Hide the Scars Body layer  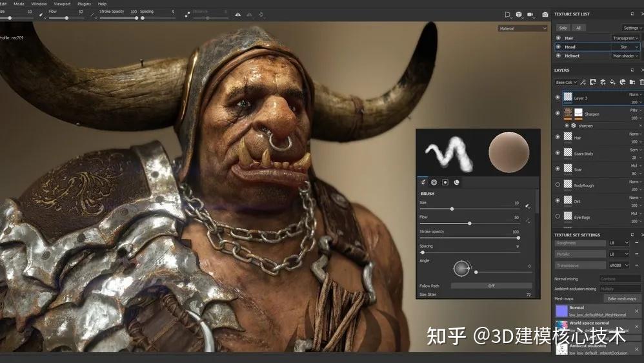click(x=558, y=152)
